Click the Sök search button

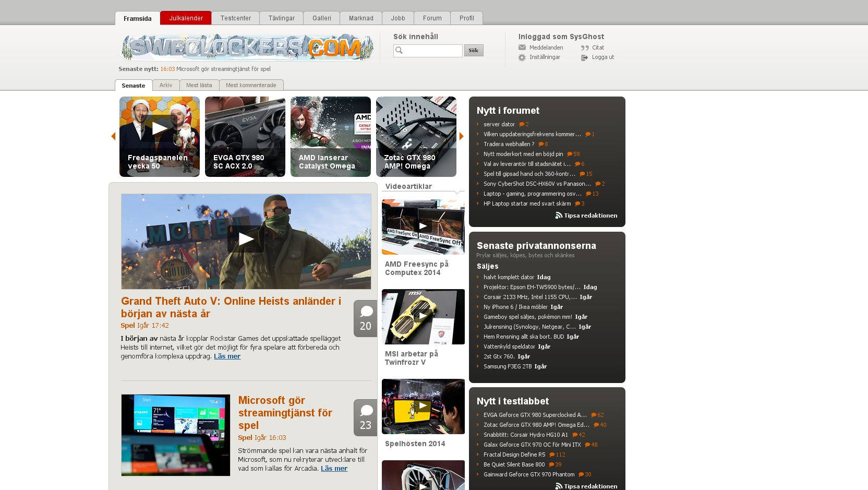click(474, 51)
